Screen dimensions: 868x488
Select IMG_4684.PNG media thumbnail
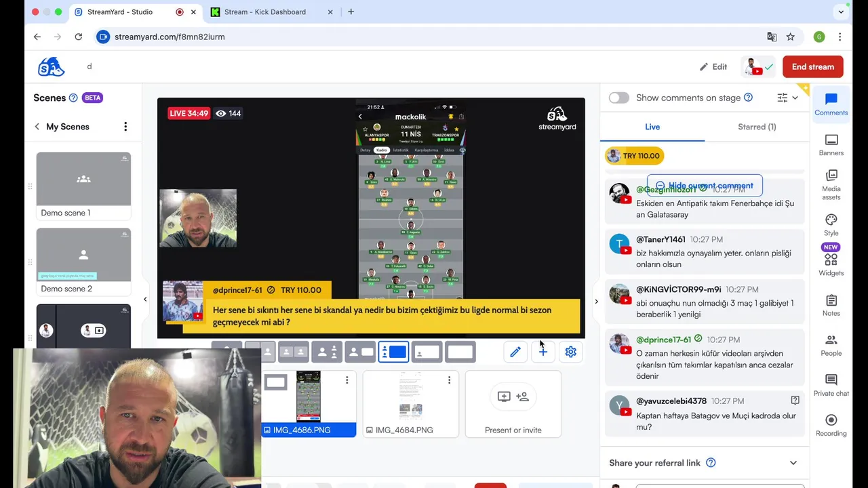point(411,404)
